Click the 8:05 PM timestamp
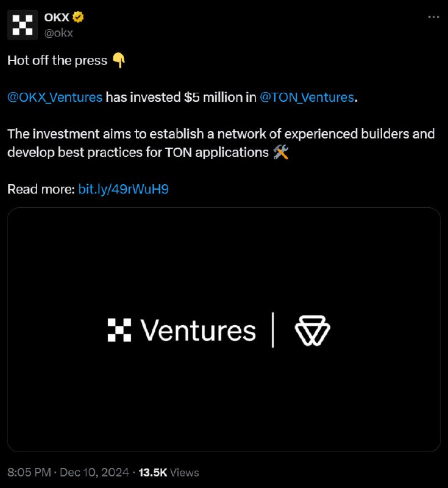Image resolution: width=448 pixels, height=488 pixels. 29,472
